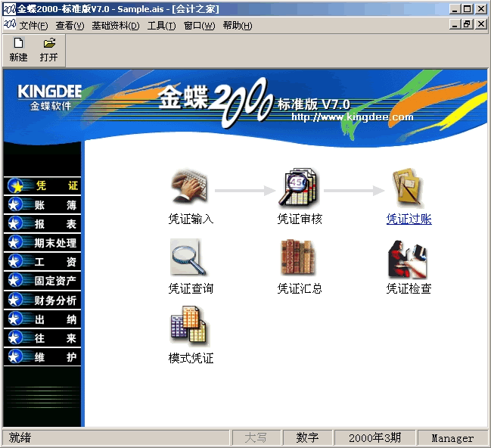
Task: Click the 凭证过账 hyperlink label
Action: [x=409, y=219]
